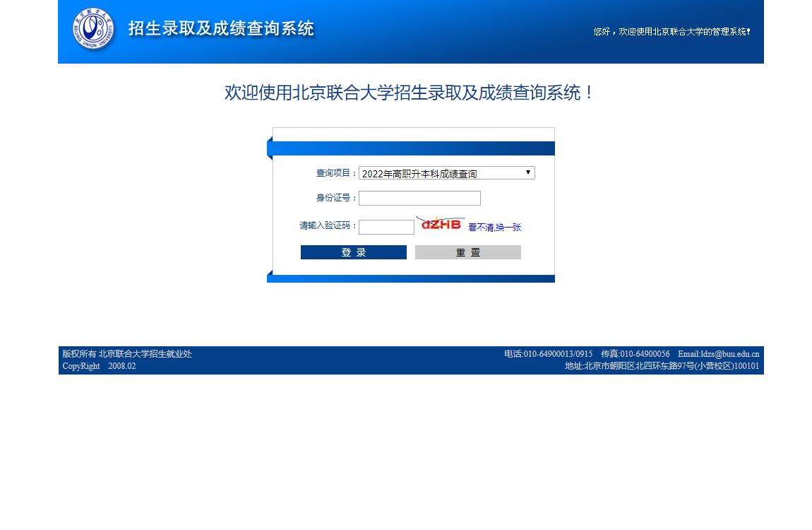The height and width of the screenshot is (530, 812).
Task: Click the 版权所有 北京联合大学招生就业处 footer text
Action: 127,354
